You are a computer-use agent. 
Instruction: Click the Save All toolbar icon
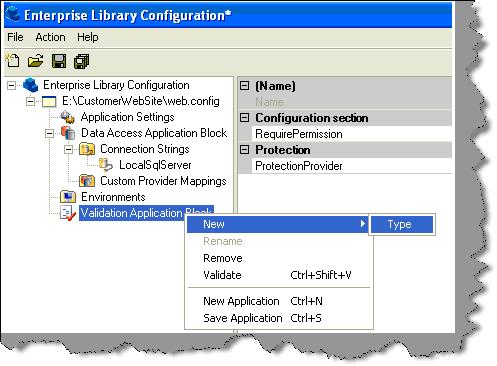coord(82,61)
